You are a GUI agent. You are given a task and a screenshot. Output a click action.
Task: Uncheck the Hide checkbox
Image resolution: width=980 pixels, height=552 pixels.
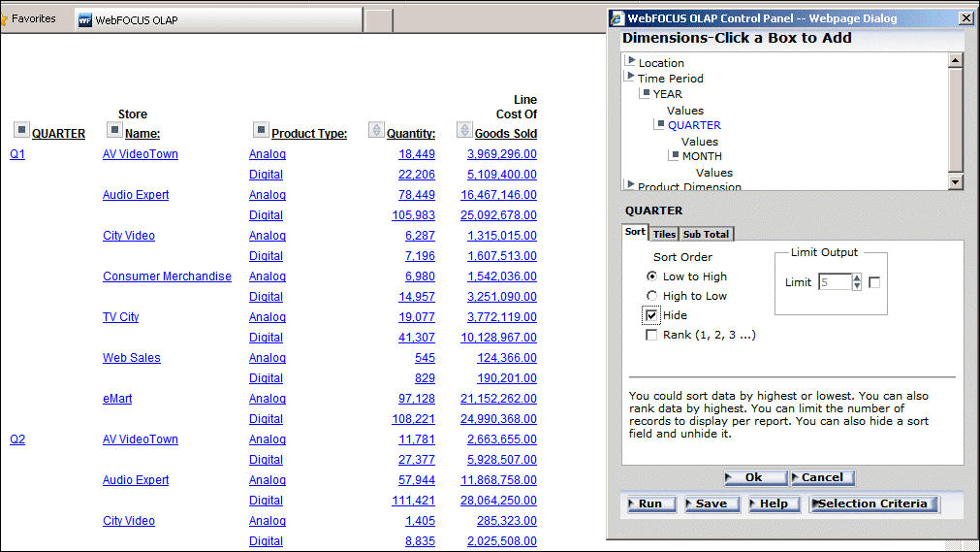[651, 314]
